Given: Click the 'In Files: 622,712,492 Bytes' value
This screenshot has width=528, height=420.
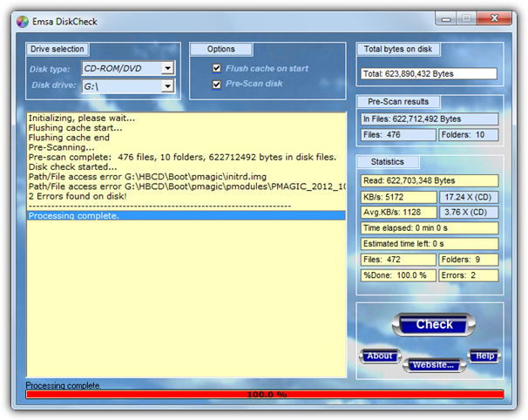Looking at the screenshot, I should [x=430, y=119].
